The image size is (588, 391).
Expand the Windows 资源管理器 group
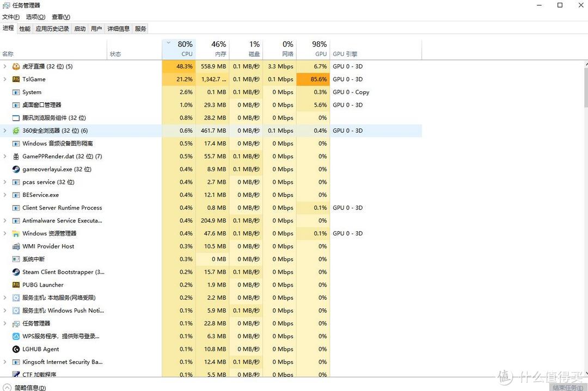[5, 233]
